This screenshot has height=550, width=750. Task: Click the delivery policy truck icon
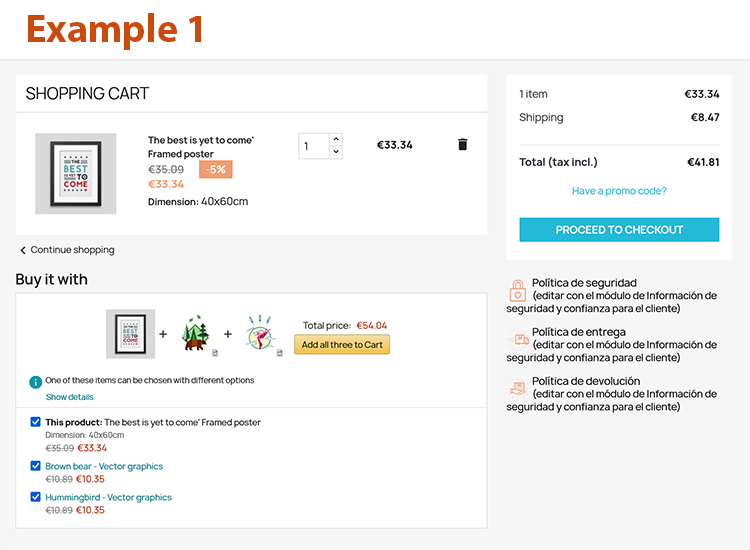pyautogui.click(x=517, y=340)
